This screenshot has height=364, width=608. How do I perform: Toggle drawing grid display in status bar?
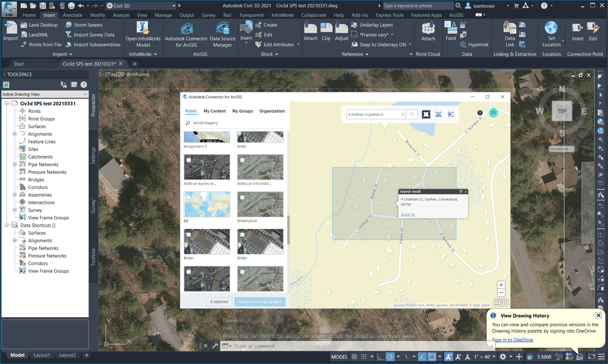[x=354, y=357]
